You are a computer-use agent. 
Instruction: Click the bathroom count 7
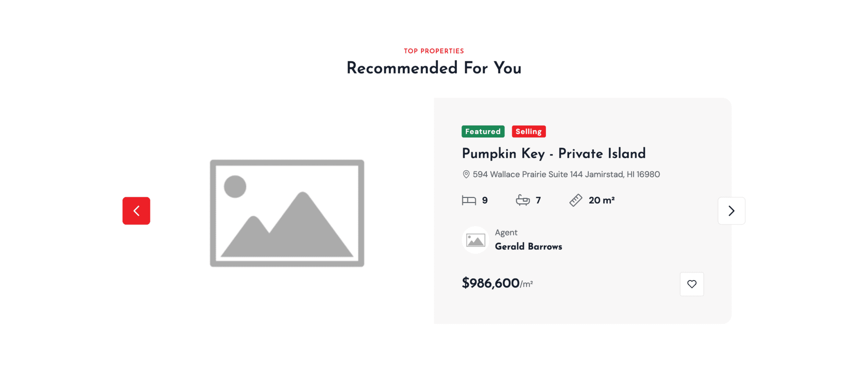[x=538, y=200]
